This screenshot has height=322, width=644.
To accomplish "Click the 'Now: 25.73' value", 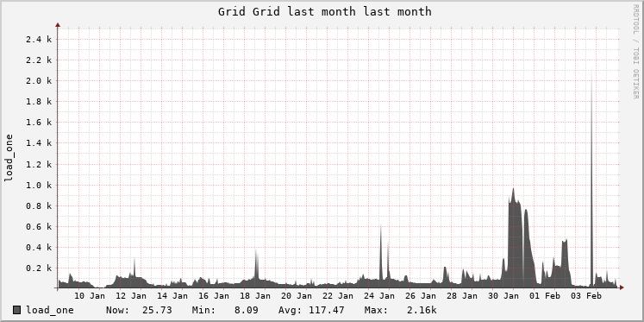I will tap(139, 310).
